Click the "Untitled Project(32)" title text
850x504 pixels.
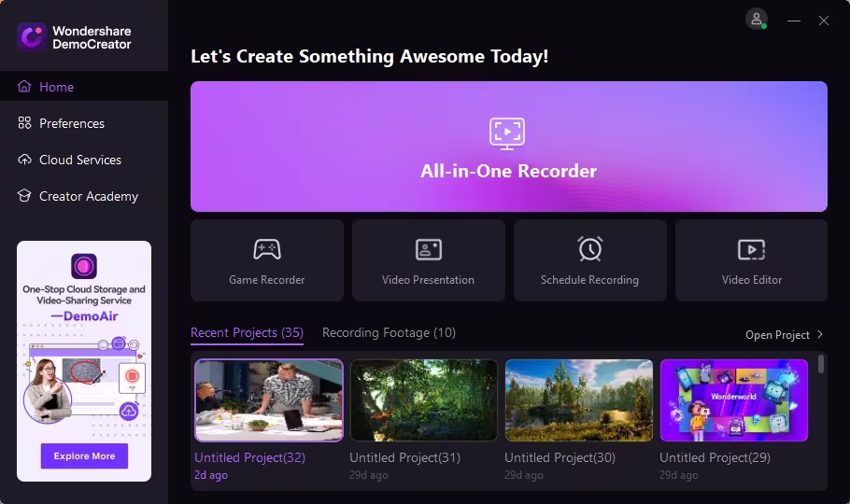click(x=249, y=457)
